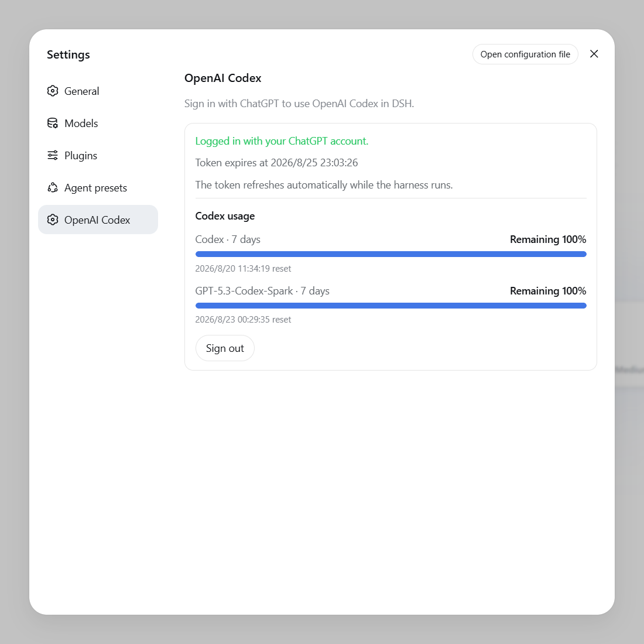The image size is (644, 644).
Task: Click the Codex 7 days usage bar
Action: click(391, 254)
